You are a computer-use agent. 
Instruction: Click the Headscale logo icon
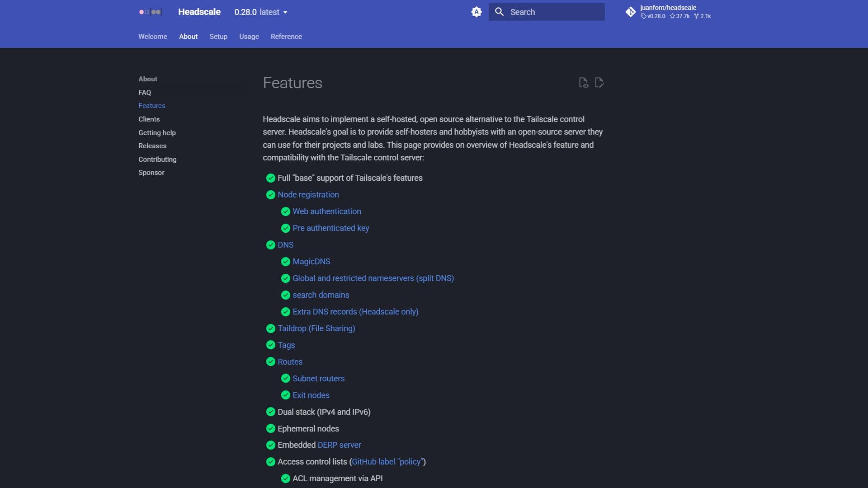(150, 12)
